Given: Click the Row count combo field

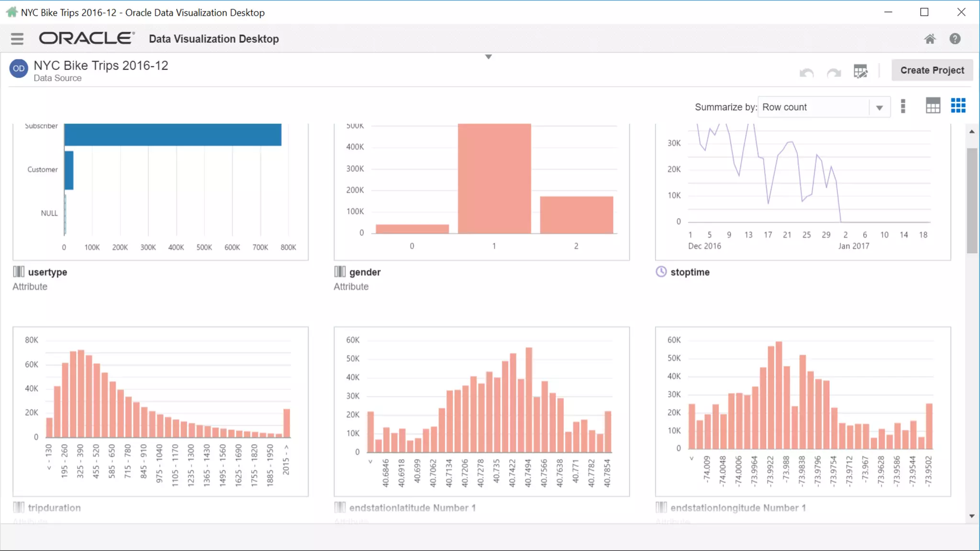Looking at the screenshot, I should (x=813, y=107).
